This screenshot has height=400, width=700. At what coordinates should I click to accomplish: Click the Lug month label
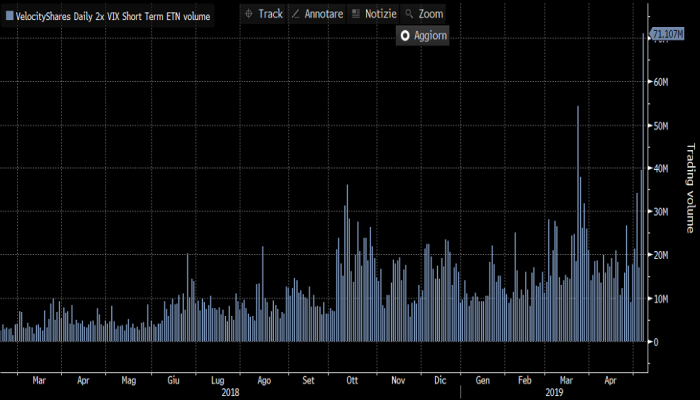[217, 380]
